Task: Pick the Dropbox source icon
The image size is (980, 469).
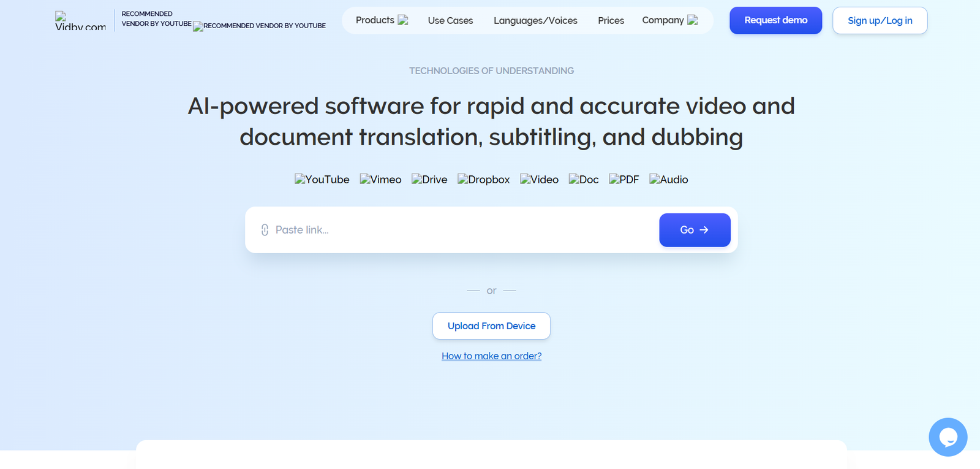Action: [x=483, y=180]
